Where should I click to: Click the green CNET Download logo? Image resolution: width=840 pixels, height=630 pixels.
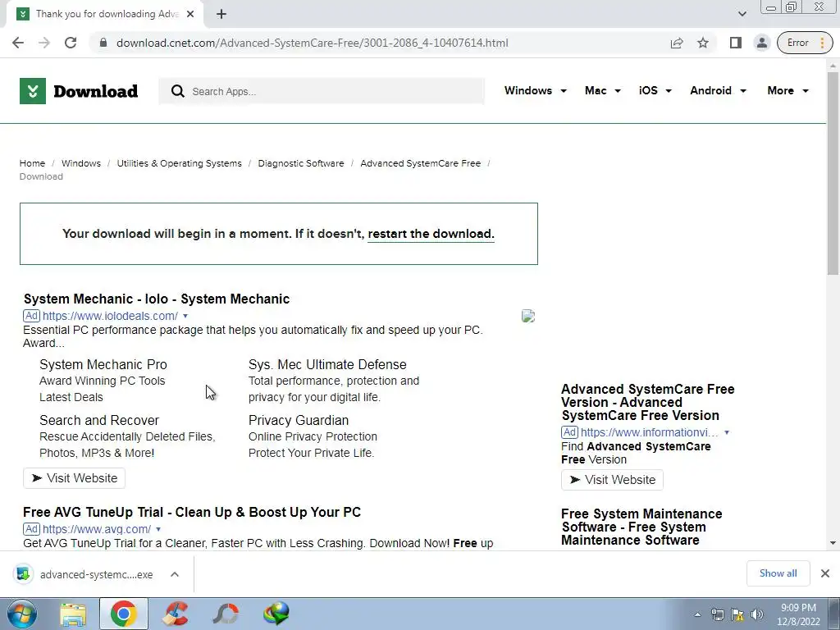(x=79, y=91)
